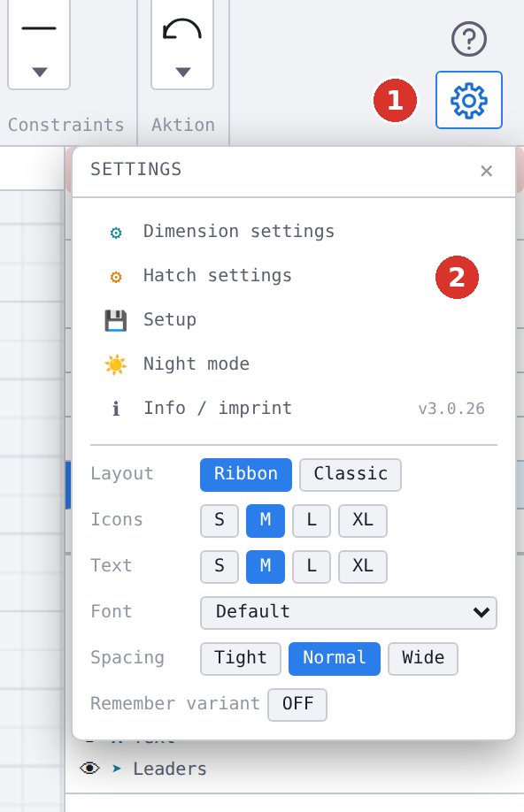The image size is (524, 812).
Task: Open the Font Default dropdown
Action: click(348, 613)
